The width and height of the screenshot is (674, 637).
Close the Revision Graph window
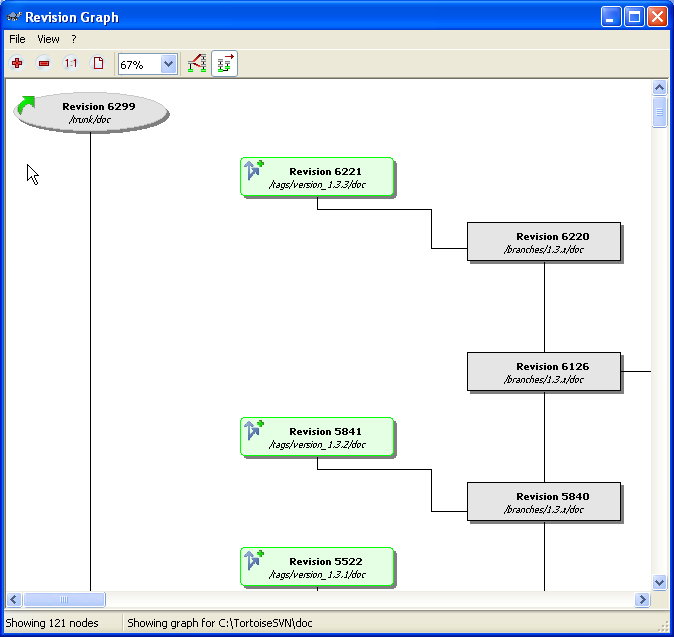point(657,17)
